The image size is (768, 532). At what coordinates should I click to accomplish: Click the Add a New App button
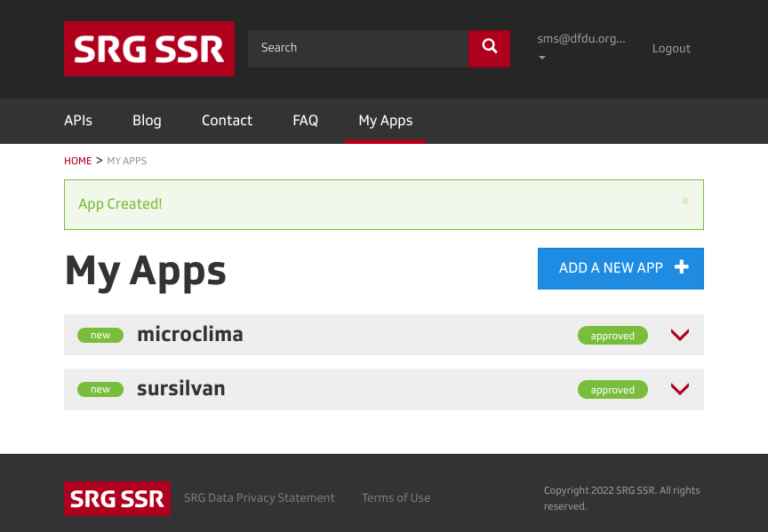click(x=620, y=268)
